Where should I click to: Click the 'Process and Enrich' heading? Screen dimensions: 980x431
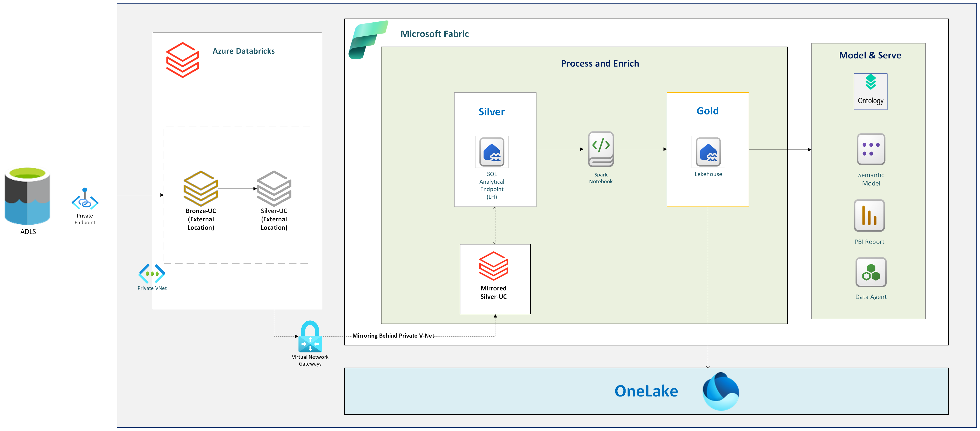point(600,63)
